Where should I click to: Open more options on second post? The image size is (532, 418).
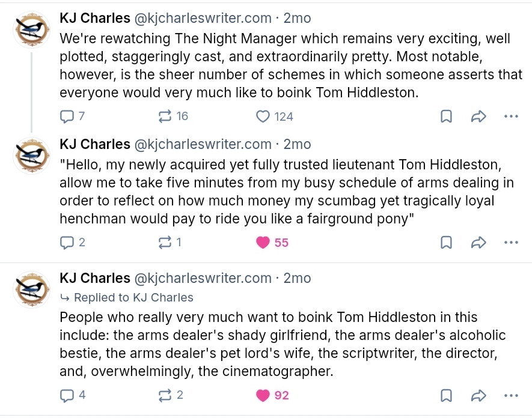pyautogui.click(x=510, y=243)
